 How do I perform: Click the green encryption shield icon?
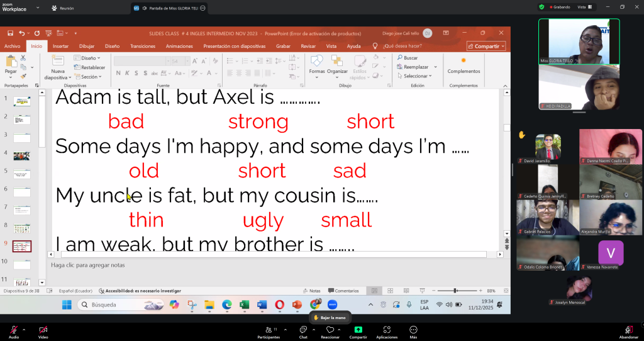click(x=541, y=7)
